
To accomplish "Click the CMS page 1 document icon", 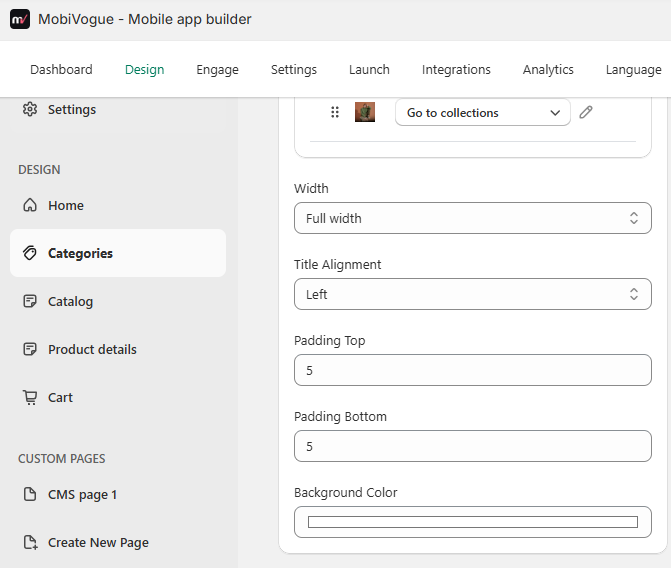I will [x=30, y=494].
